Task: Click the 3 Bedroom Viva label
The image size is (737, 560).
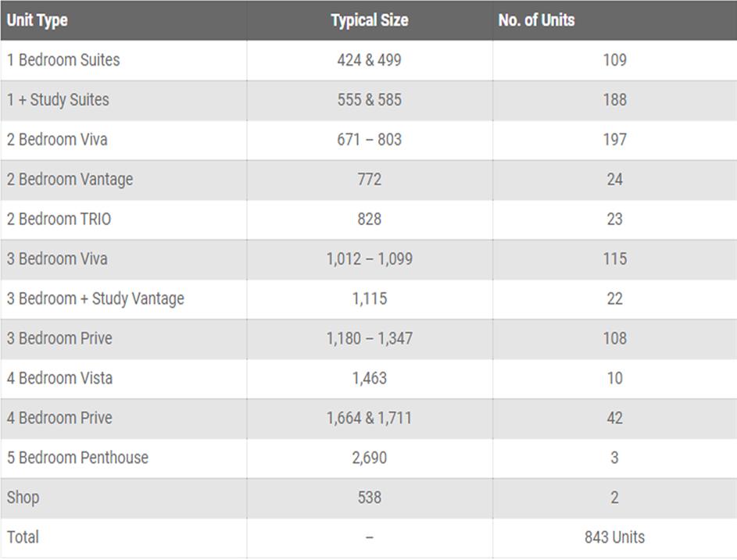Action: [57, 259]
